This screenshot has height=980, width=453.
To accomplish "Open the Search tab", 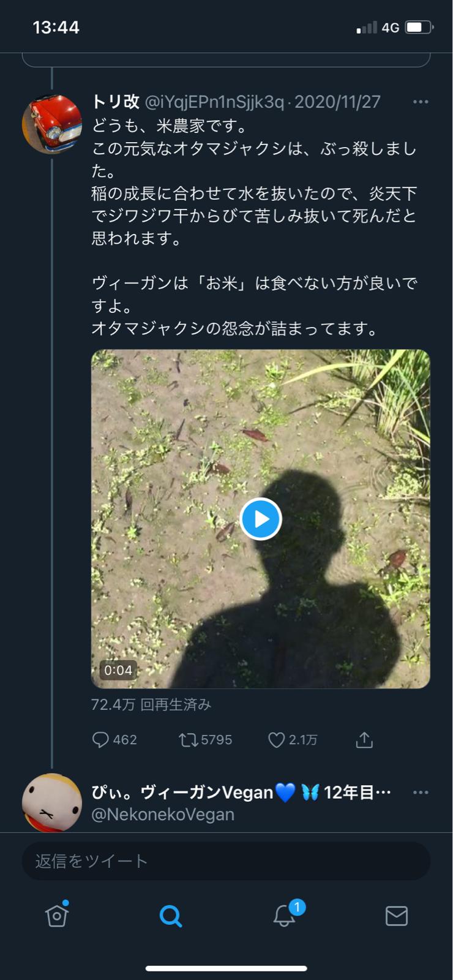I will [x=170, y=916].
